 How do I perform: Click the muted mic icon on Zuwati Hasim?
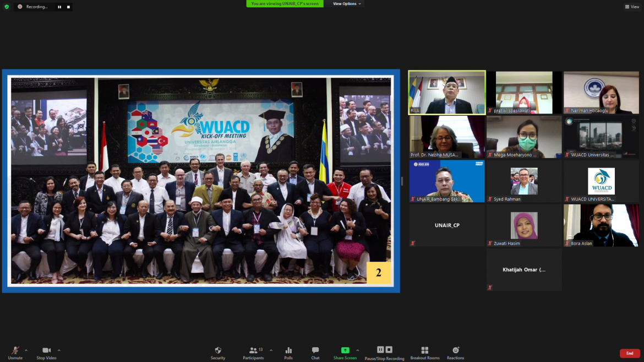click(490, 244)
